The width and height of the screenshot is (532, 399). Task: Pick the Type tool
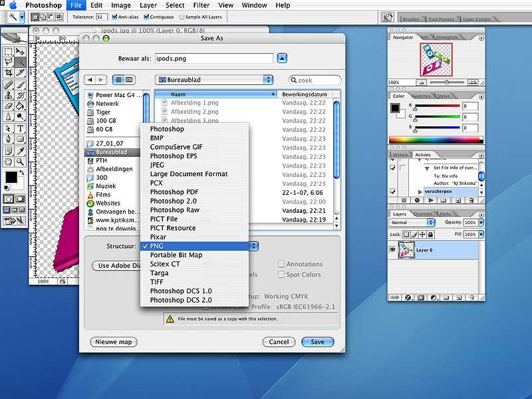pyautogui.click(x=21, y=128)
